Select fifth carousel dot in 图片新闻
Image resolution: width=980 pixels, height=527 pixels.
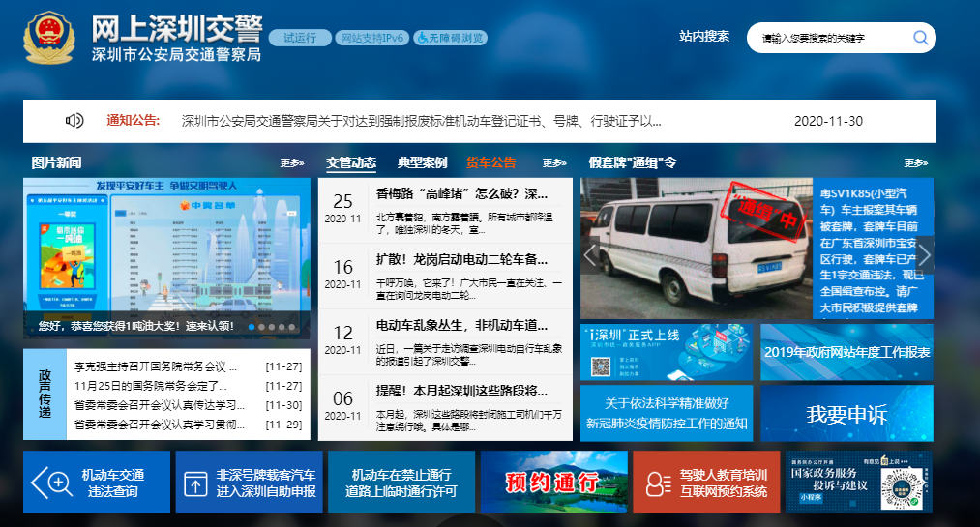pyautogui.click(x=291, y=327)
